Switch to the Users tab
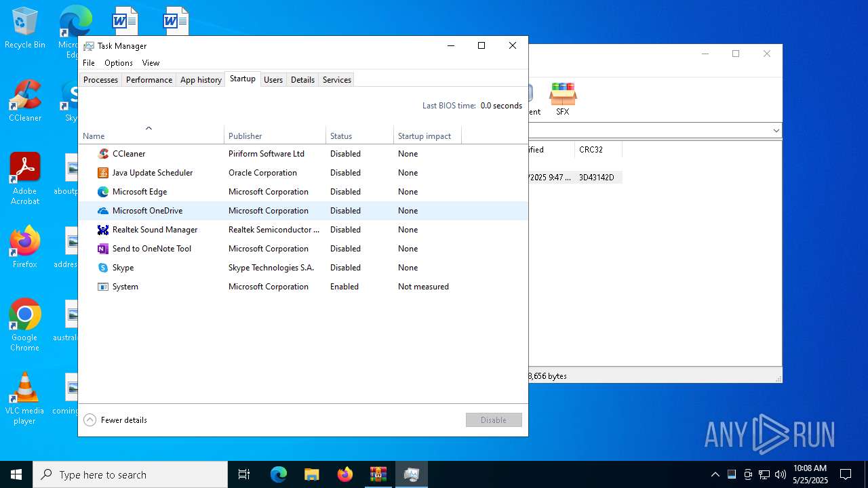Image resolution: width=868 pixels, height=488 pixels. coord(273,80)
